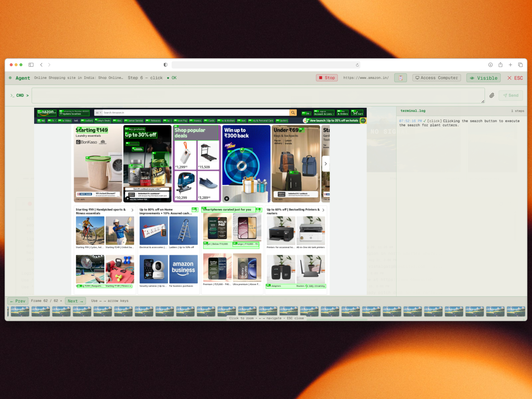Toggle the Visible eye button
This screenshot has height=399, width=532.
[x=484, y=78]
